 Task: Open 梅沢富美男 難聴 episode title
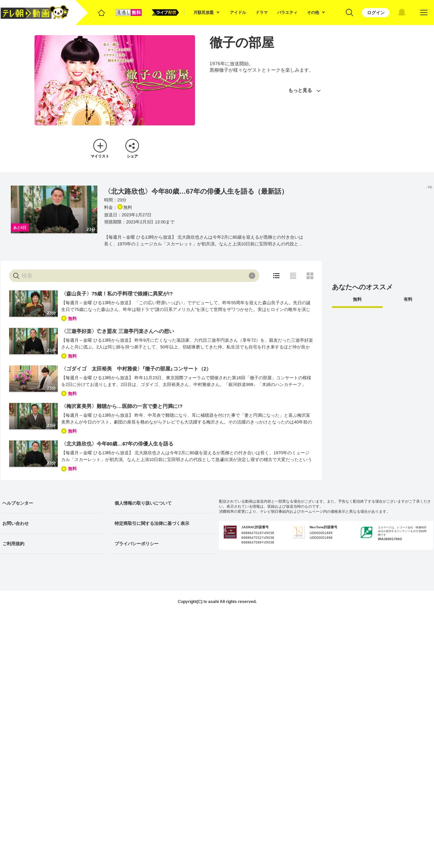(122, 406)
